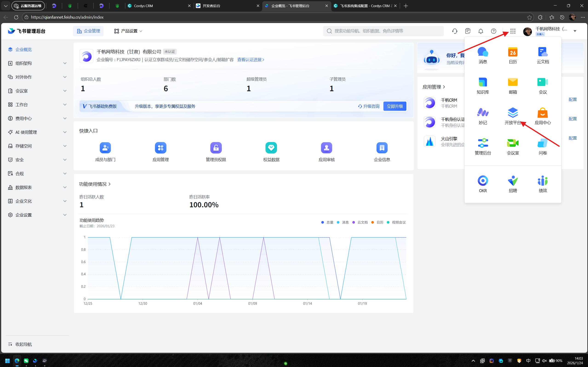
Task: Select the 企业管理 top tab
Action: pos(88,31)
